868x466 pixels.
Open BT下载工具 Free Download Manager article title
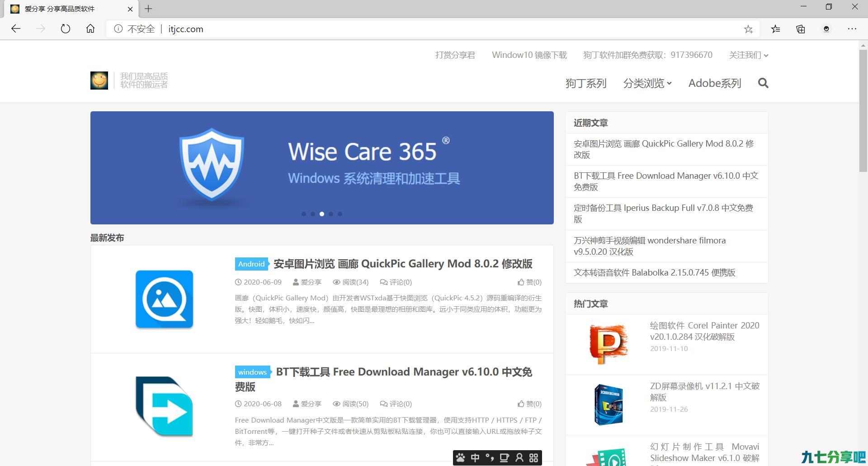click(x=383, y=379)
